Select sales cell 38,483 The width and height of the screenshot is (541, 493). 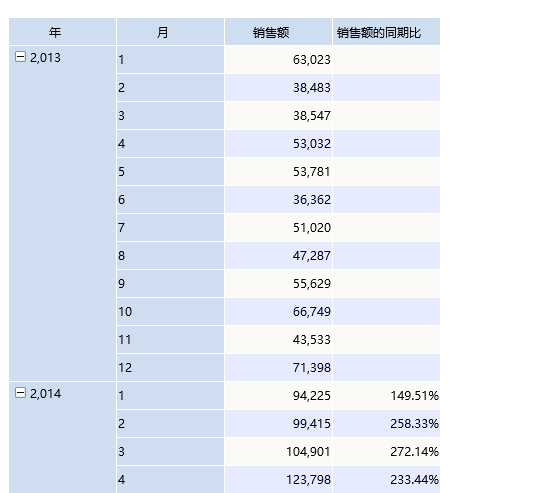[278, 88]
